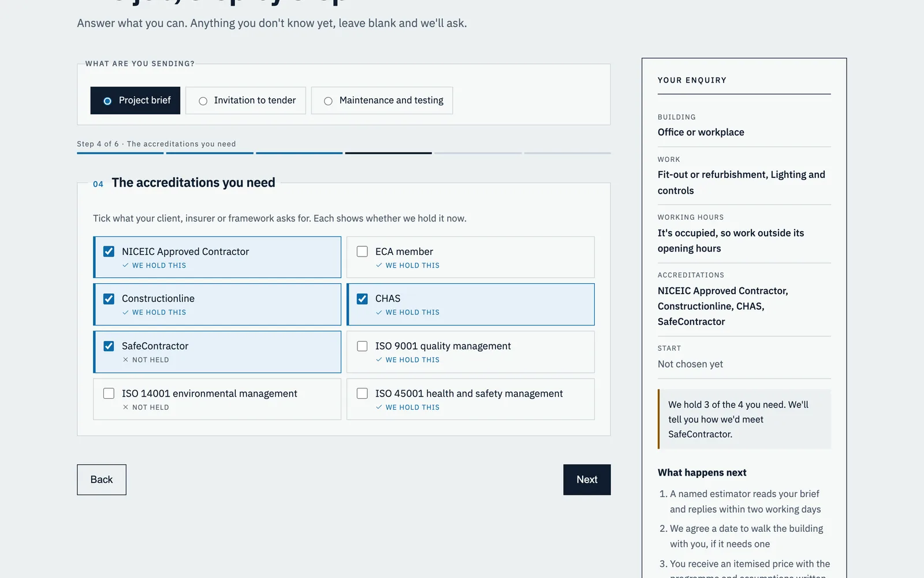Click the first progress step segment
This screenshot has height=578, width=924.
[120, 153]
